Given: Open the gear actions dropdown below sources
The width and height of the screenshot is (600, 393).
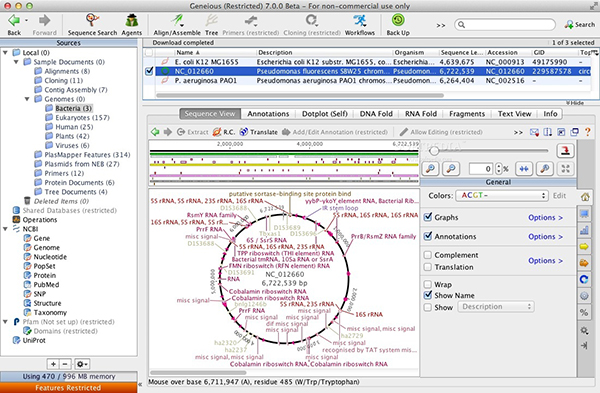Looking at the screenshot, I should (x=82, y=364).
